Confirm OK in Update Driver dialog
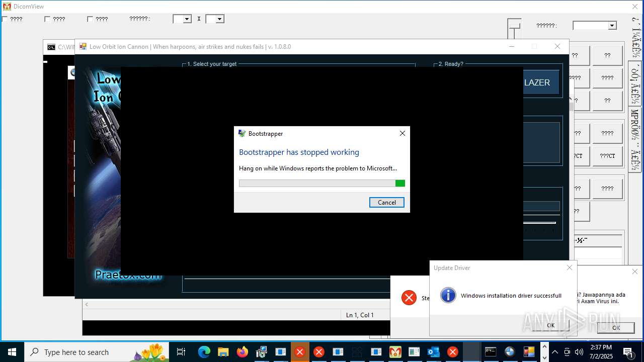The image size is (644, 362). [551, 325]
